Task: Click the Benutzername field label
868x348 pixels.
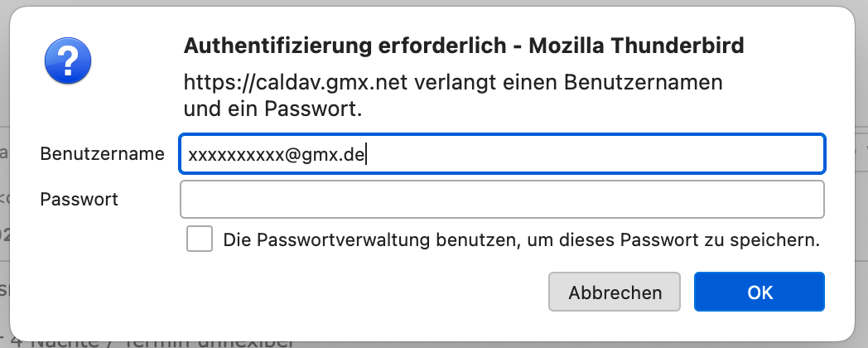Action: click(x=102, y=154)
